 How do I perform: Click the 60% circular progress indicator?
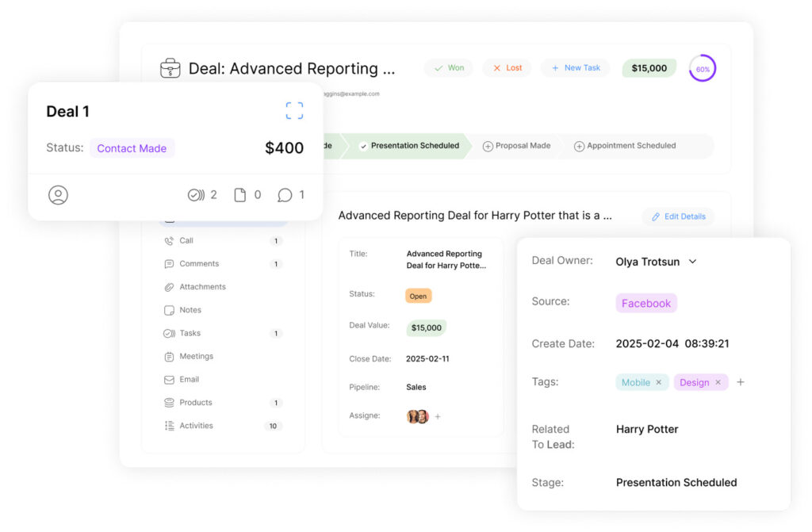703,69
